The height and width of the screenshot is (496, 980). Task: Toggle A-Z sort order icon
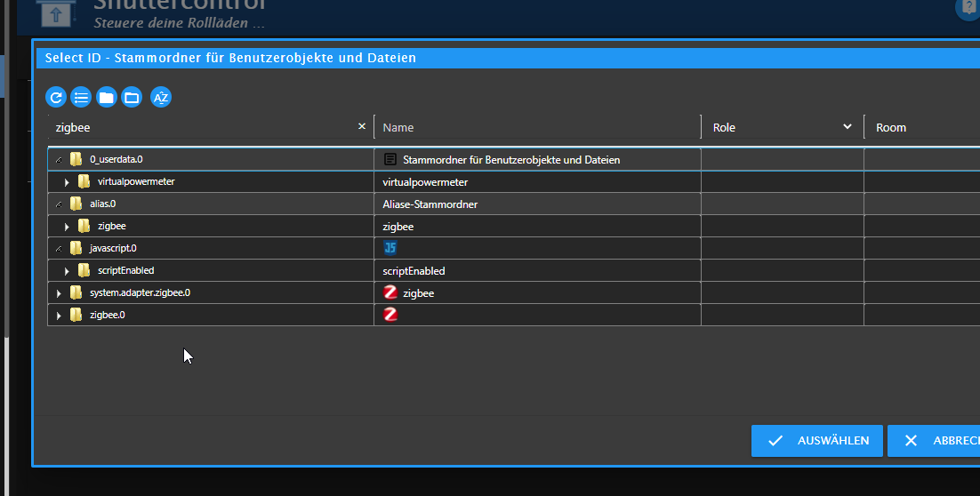pyautogui.click(x=161, y=98)
